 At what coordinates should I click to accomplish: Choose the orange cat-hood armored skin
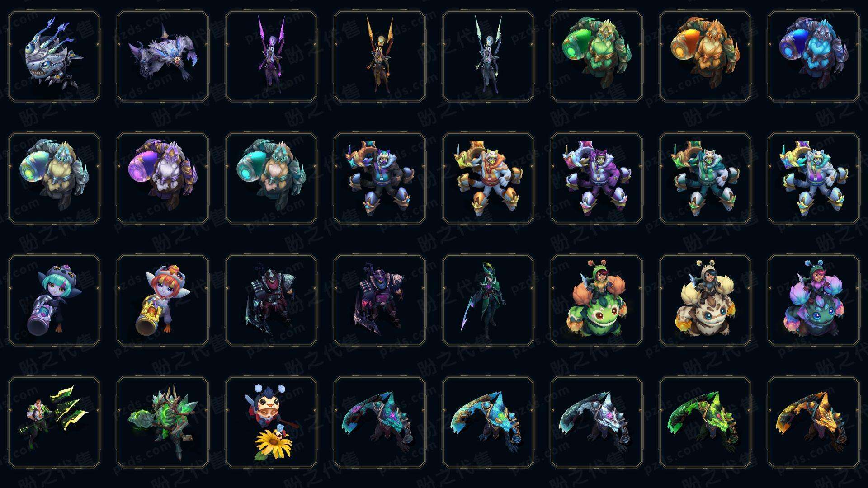click(x=488, y=178)
